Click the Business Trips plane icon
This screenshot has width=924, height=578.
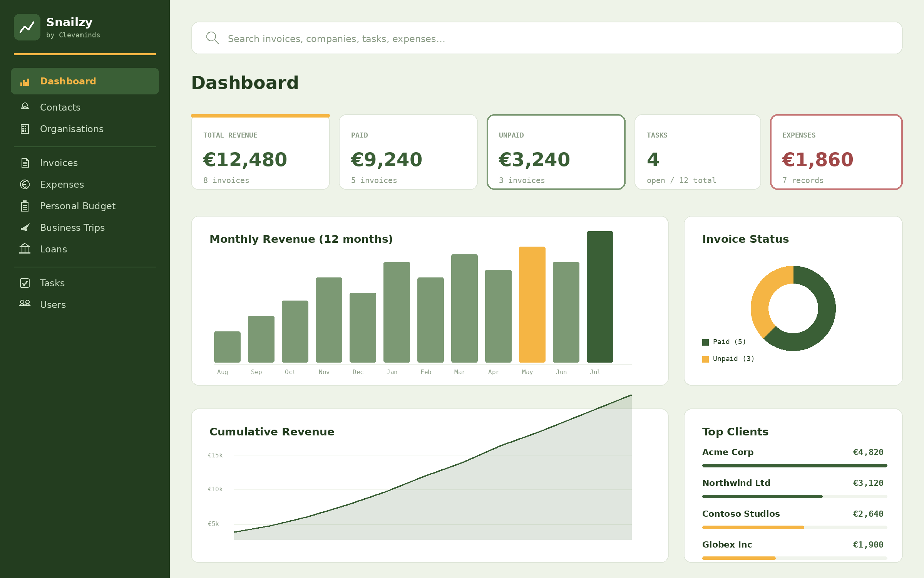[25, 228]
